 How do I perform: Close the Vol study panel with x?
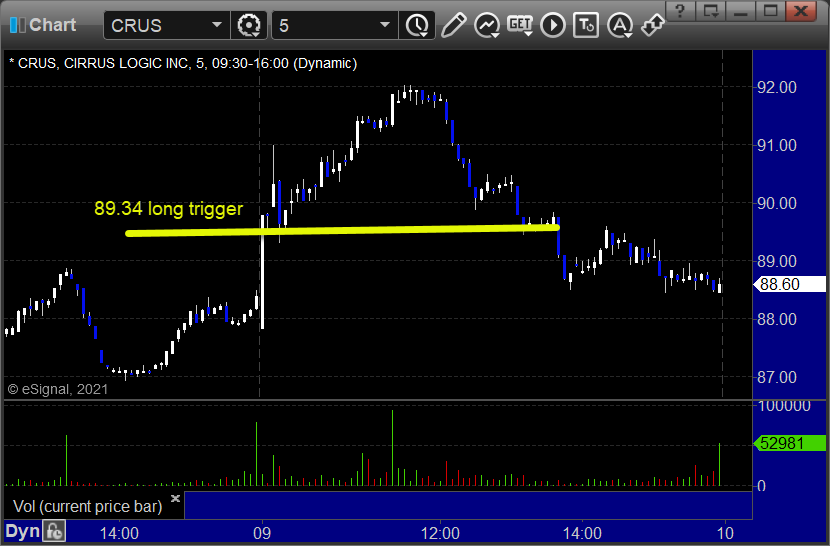(176, 498)
